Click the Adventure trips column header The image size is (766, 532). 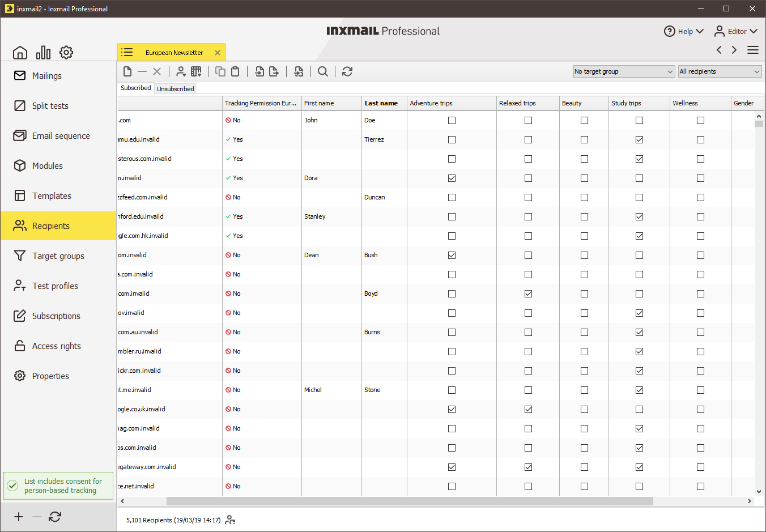point(452,103)
